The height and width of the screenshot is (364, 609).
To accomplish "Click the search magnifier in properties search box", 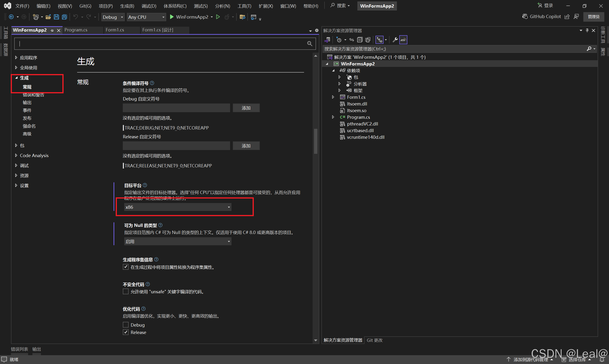I will 309,44.
